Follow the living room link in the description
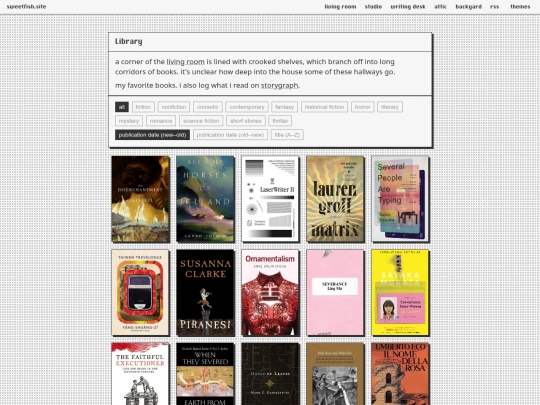Screen dimensions: 540x405 coord(185,62)
